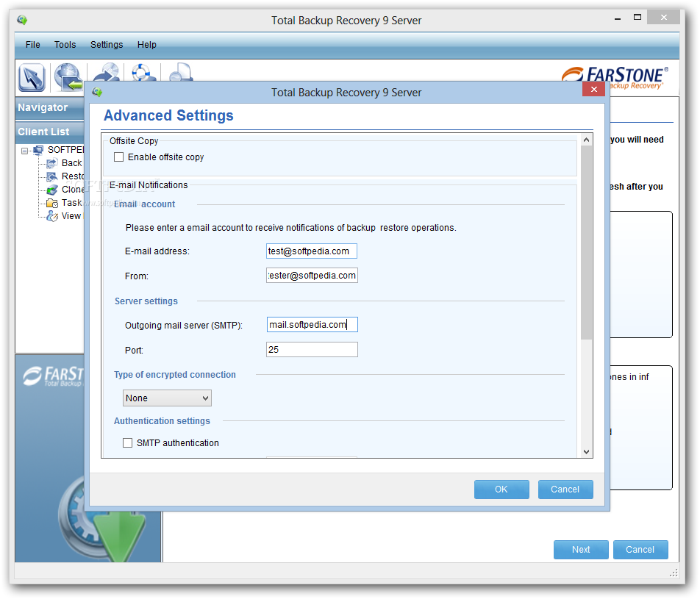The width and height of the screenshot is (700, 599).
Task: Click the Client List panel header
Action: point(49,132)
